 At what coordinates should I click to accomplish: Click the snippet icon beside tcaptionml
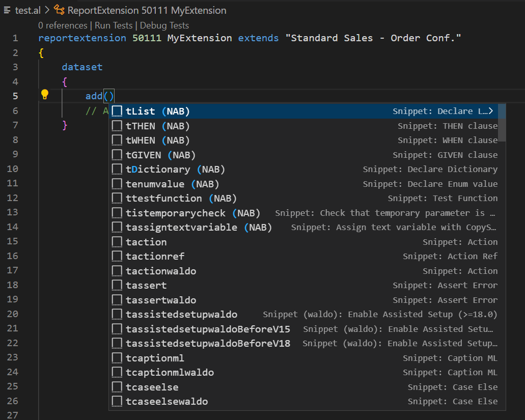(117, 358)
